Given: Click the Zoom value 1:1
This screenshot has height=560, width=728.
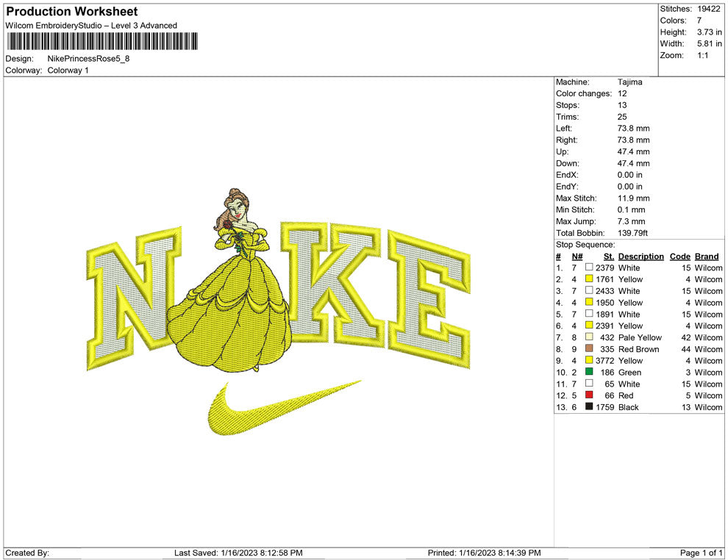Looking at the screenshot, I should 702,55.
